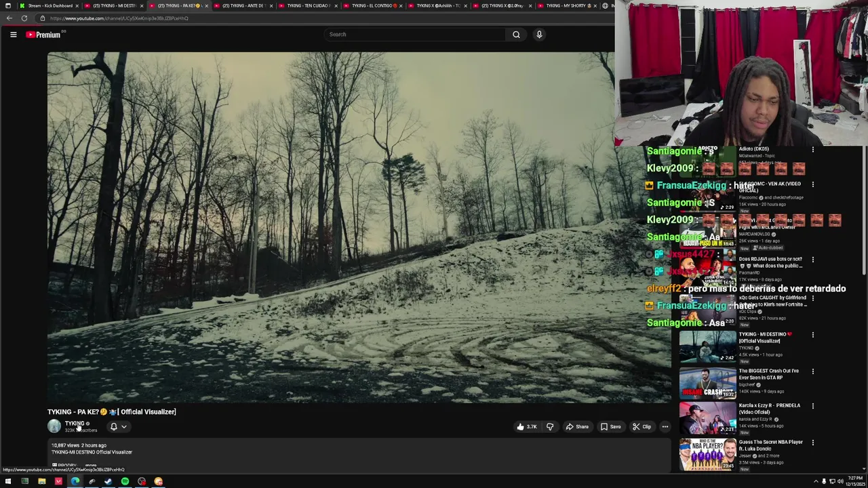Open Microsoft Edge from the taskbar
The image size is (868, 488).
click(x=75, y=482)
